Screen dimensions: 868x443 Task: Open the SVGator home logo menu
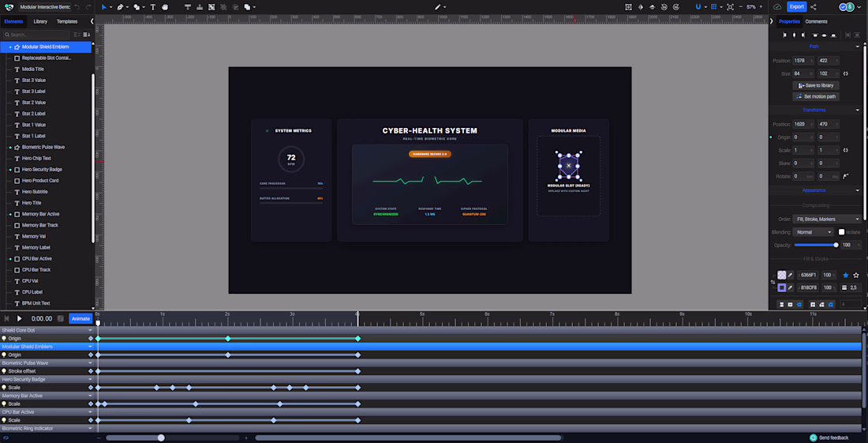point(9,7)
